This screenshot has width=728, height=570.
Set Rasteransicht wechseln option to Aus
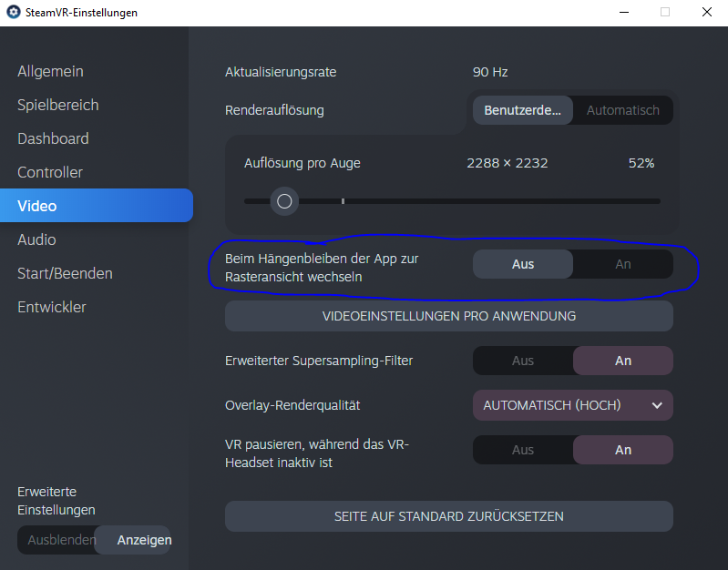pos(523,264)
